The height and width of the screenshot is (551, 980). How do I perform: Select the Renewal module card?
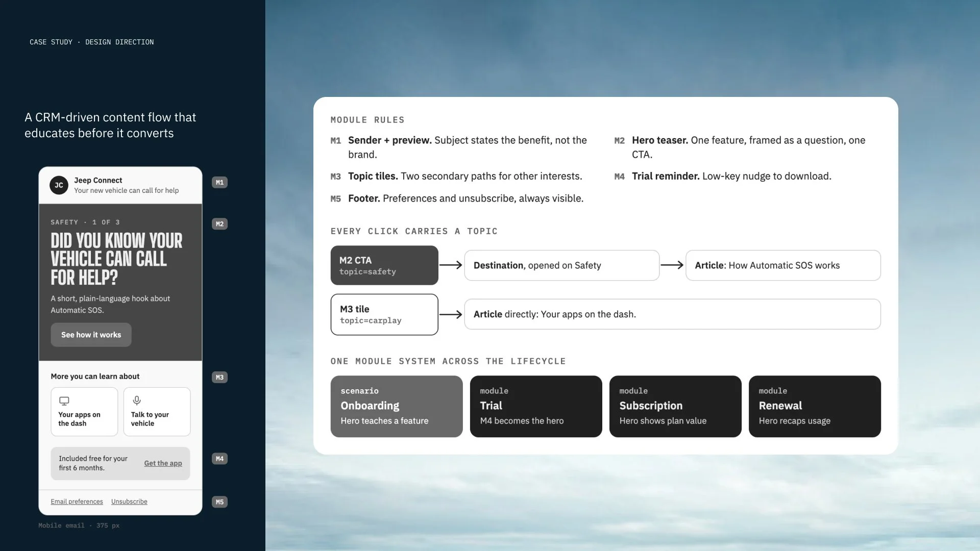click(815, 407)
